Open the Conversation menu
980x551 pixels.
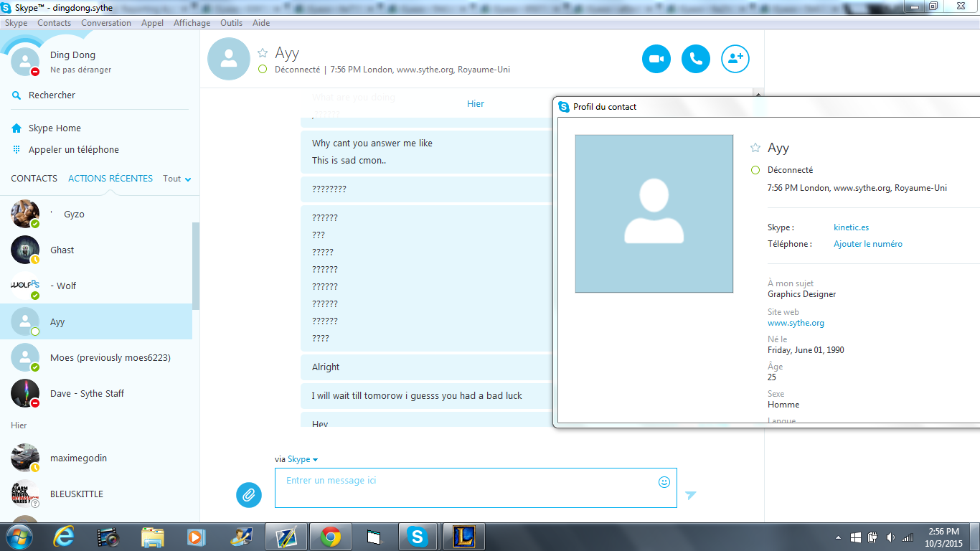pos(106,23)
